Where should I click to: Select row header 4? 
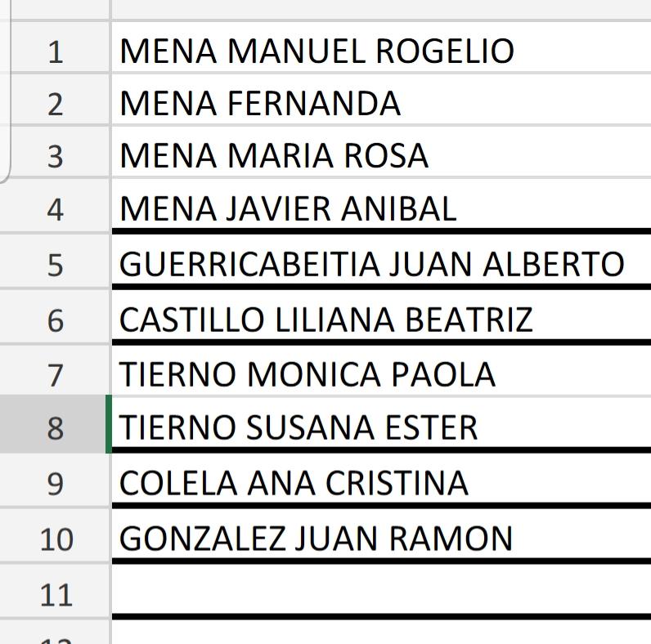55,206
